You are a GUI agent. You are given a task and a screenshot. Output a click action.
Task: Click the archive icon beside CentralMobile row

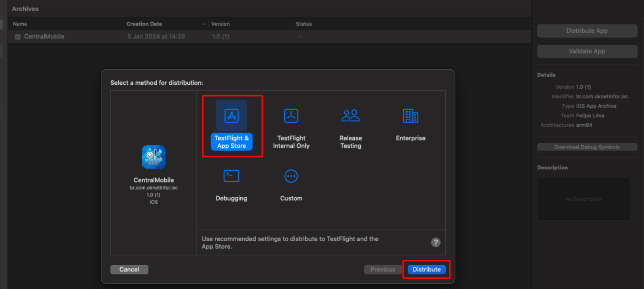pyautogui.click(x=17, y=37)
